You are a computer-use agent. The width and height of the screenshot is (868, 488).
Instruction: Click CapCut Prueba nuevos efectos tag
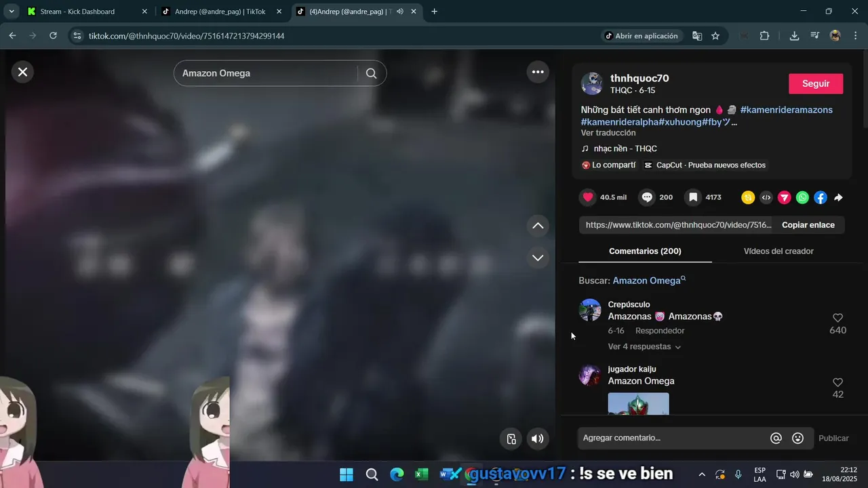(x=705, y=165)
